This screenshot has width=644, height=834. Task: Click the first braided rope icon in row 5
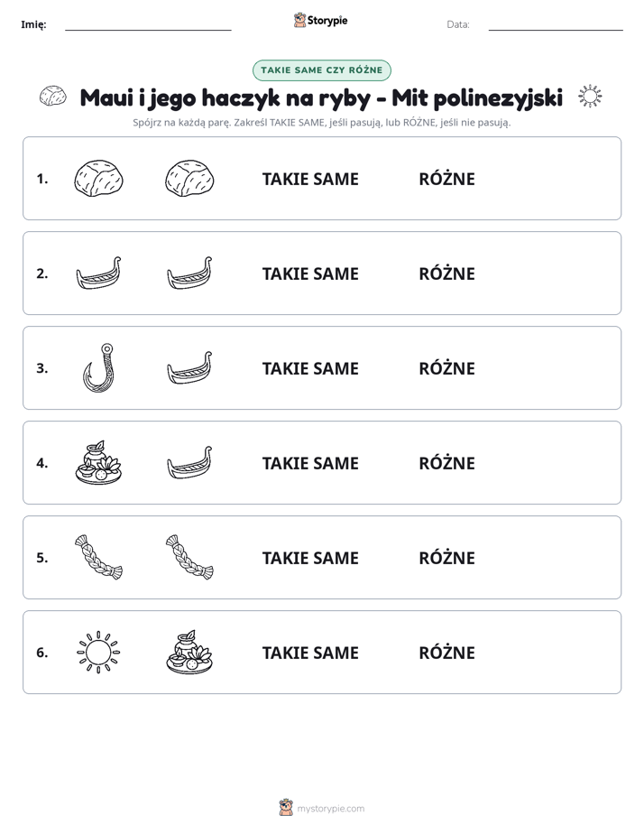(x=99, y=557)
